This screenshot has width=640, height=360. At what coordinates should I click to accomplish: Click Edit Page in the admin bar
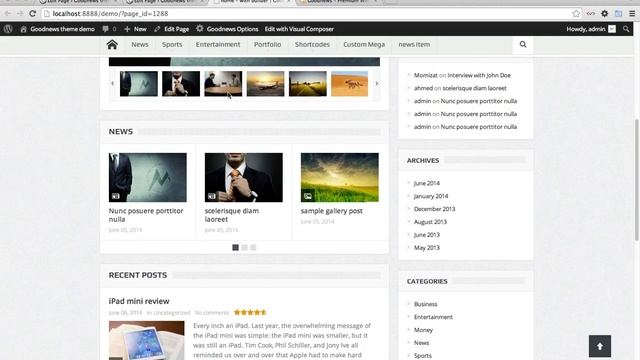(x=172, y=29)
